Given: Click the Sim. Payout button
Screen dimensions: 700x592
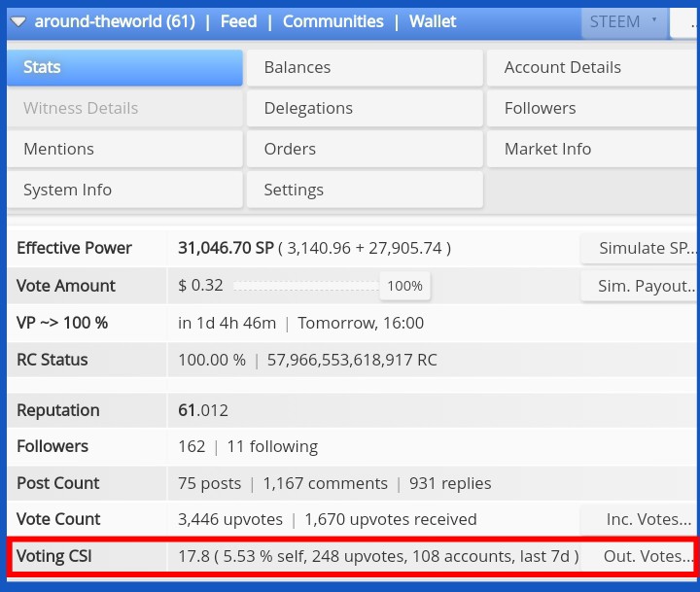Looking at the screenshot, I should [x=640, y=286].
